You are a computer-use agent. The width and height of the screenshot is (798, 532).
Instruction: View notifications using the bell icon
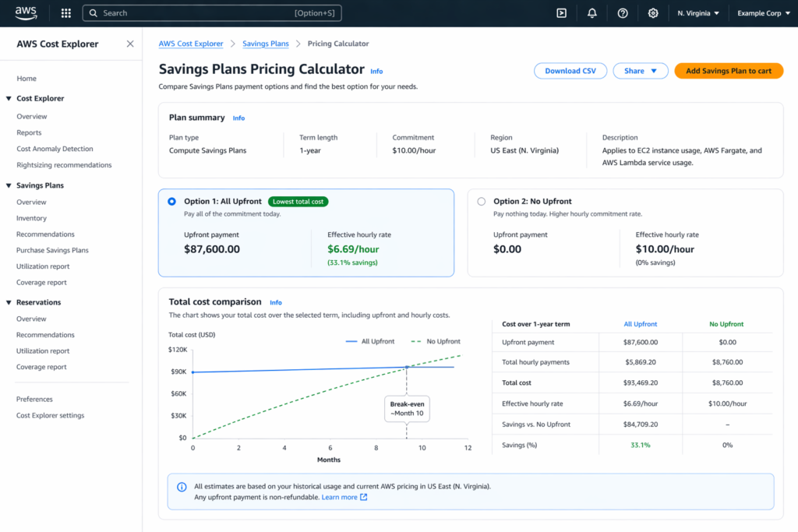[591, 12]
